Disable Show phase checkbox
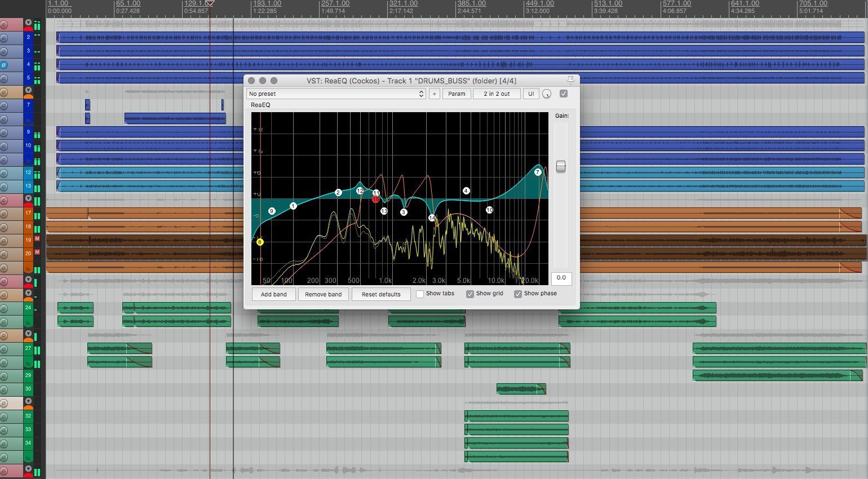Screen dimensions: 868x479 tap(518, 294)
